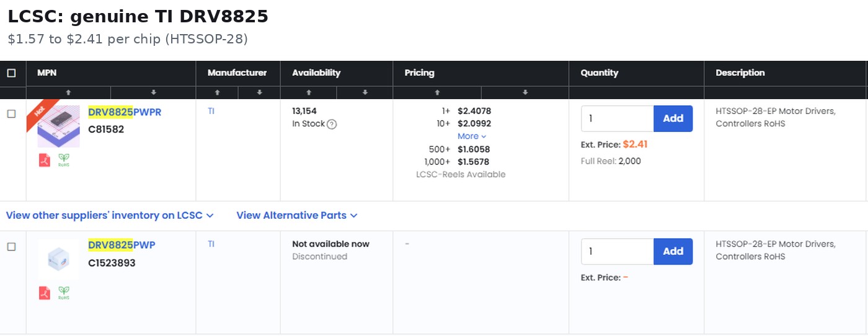Add DRV8825PWPR to cart
Screen dimensions: 868x336
pos(673,118)
